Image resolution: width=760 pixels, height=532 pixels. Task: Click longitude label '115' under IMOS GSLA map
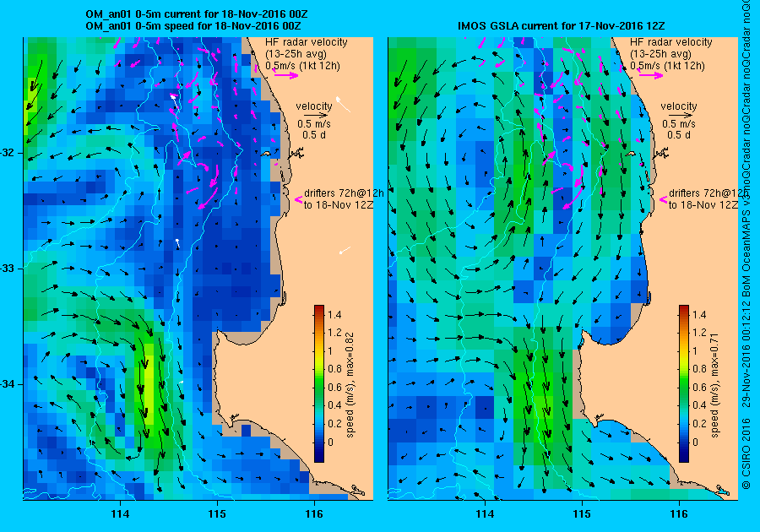[x=582, y=514]
